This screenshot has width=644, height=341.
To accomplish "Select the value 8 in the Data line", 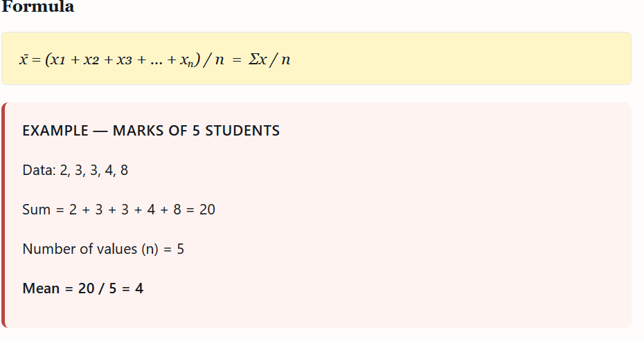I will point(124,170).
